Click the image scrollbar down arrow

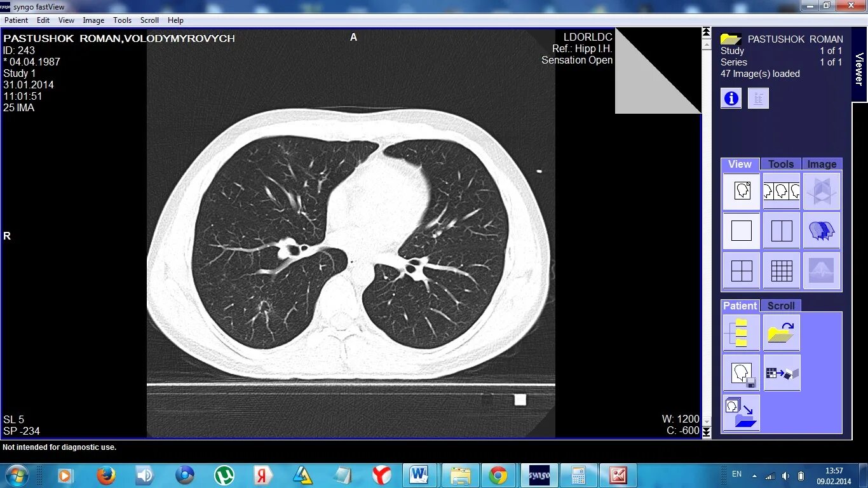click(706, 420)
